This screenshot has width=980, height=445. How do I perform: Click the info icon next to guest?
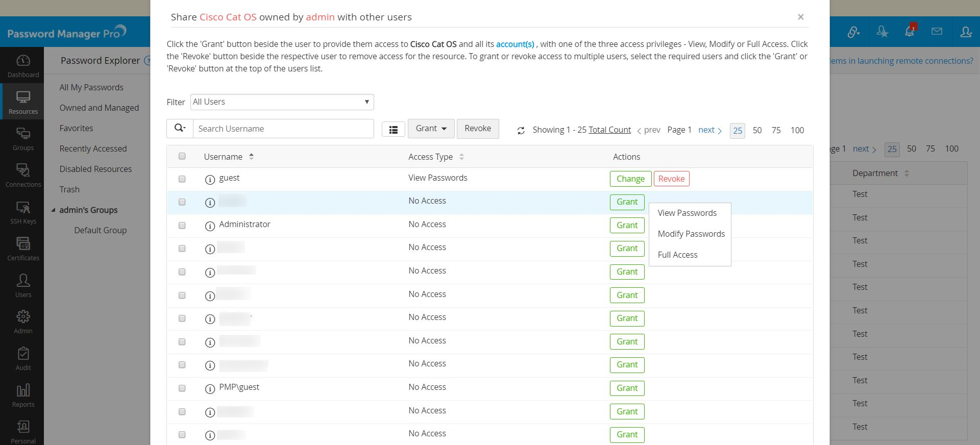click(210, 180)
